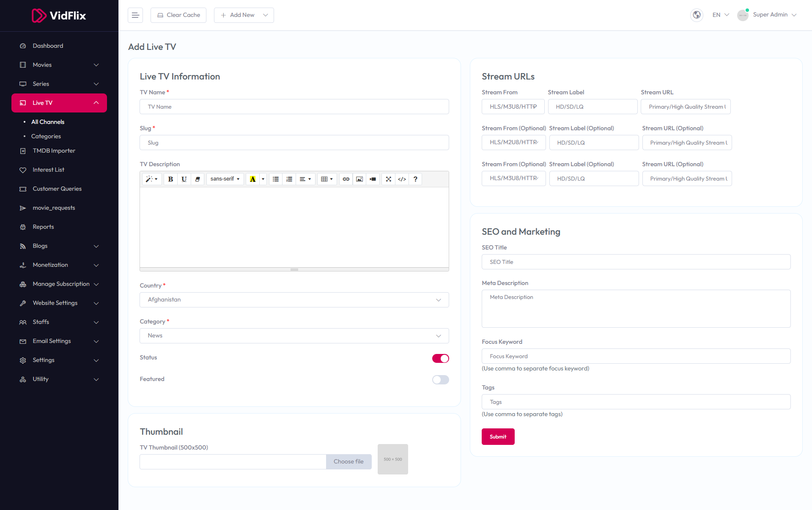Viewport: 812px width, 510px height.
Task: Click the insert picture icon
Action: [x=359, y=179]
